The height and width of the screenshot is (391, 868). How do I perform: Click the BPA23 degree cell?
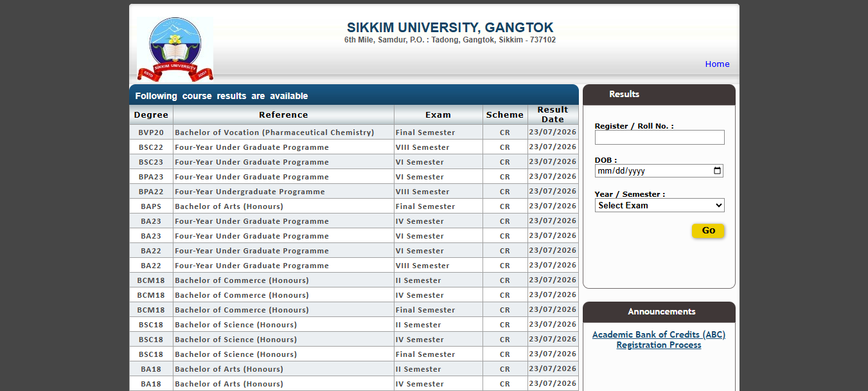[x=151, y=177]
